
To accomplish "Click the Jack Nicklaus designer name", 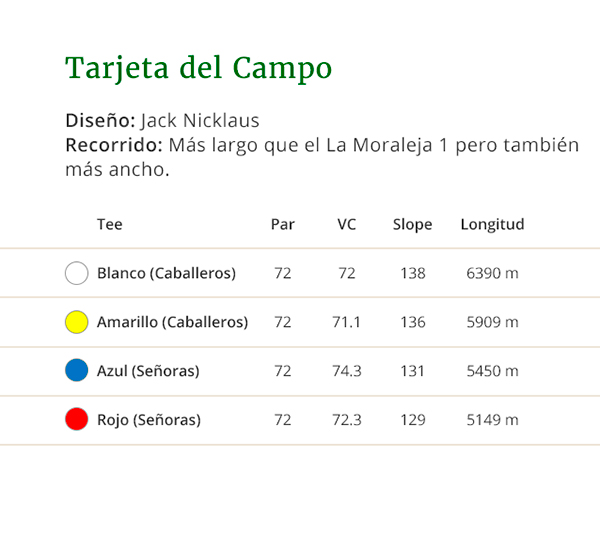I will click(200, 121).
